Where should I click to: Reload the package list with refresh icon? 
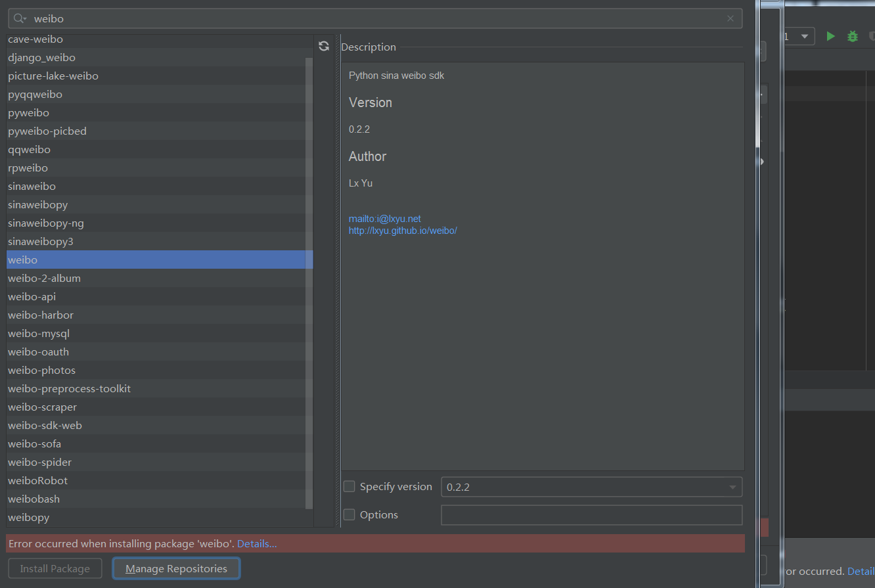(323, 46)
